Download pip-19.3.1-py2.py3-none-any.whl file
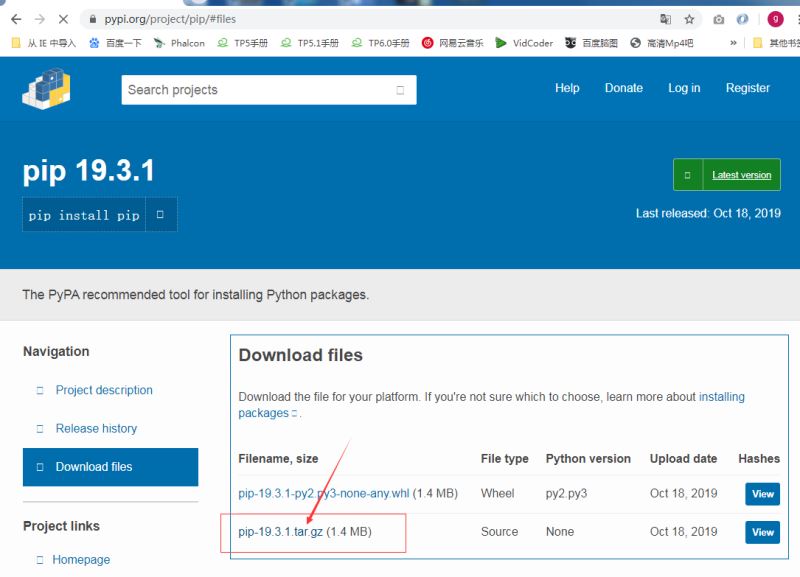 (323, 493)
